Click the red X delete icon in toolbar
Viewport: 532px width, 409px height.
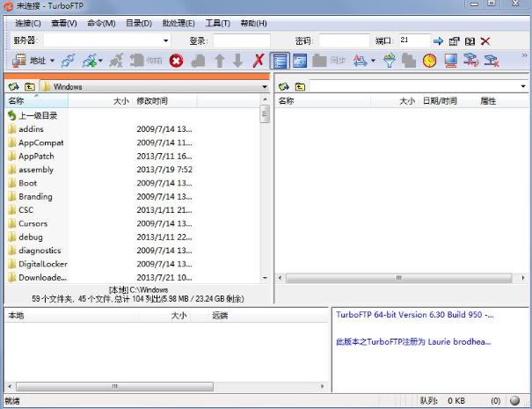pyautogui.click(x=259, y=61)
